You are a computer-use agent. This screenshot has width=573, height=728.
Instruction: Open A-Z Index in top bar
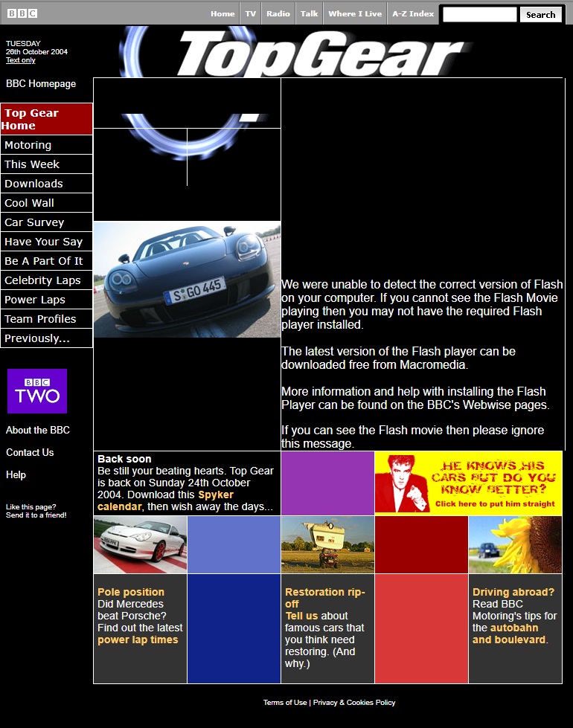[x=413, y=13]
